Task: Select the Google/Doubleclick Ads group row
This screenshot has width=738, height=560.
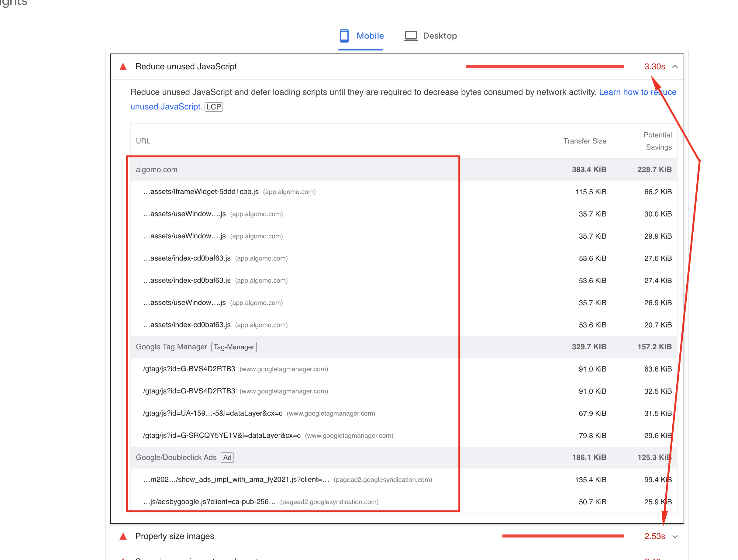Action: click(x=404, y=458)
